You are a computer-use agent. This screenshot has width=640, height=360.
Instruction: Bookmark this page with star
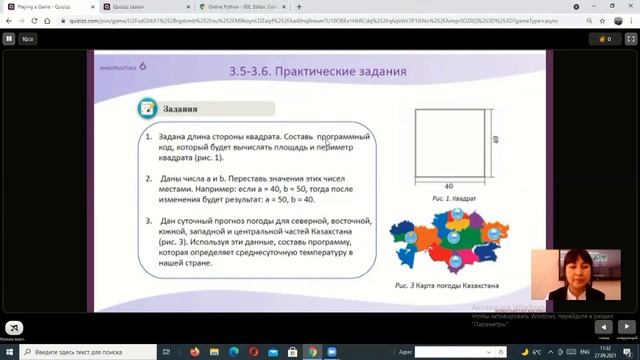602,21
